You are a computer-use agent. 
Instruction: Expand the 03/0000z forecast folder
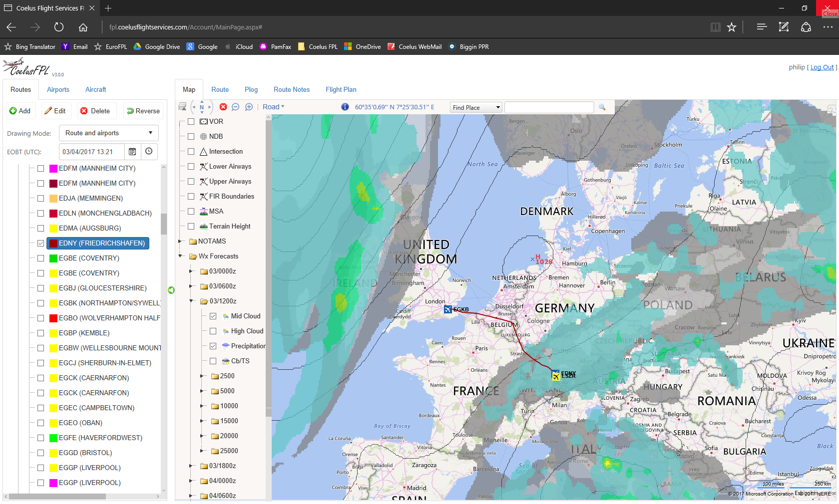(191, 271)
